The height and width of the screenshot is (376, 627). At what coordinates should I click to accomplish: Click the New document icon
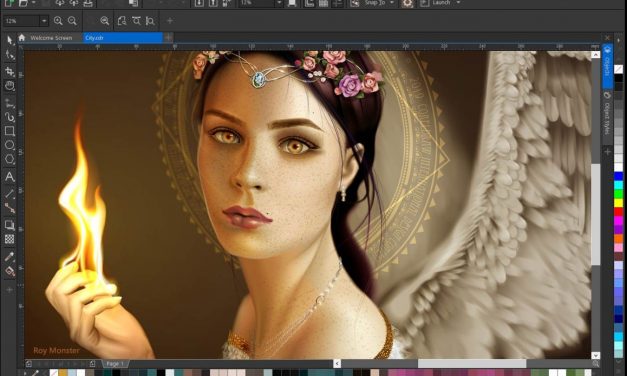pos(9,3)
